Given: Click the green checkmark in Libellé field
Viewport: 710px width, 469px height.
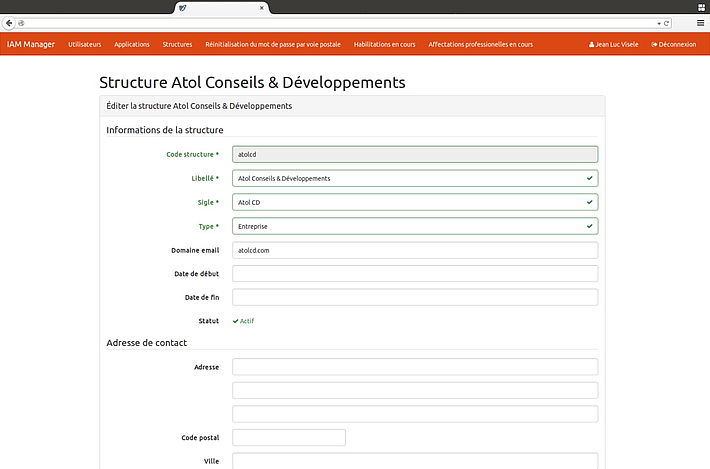Looking at the screenshot, I should click(589, 178).
